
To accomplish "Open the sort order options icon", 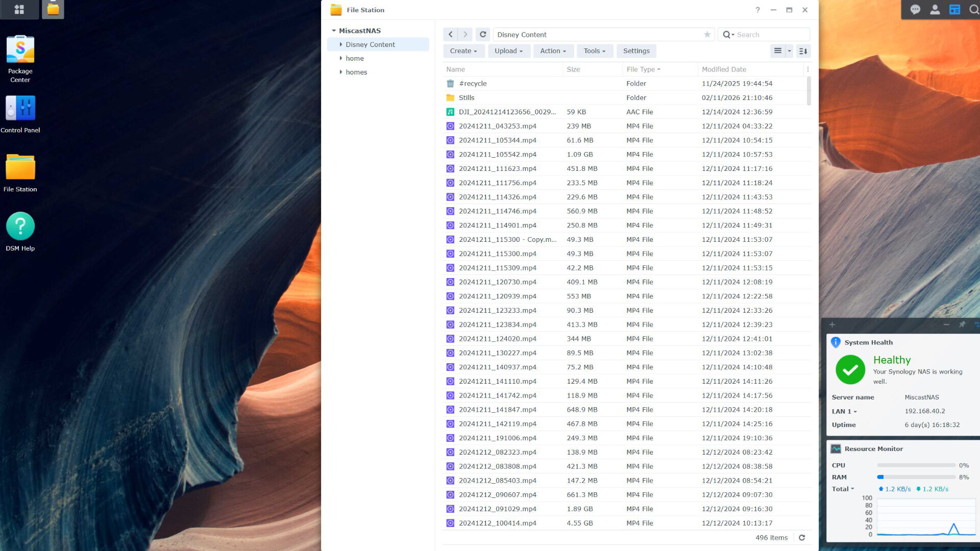I will [x=803, y=51].
